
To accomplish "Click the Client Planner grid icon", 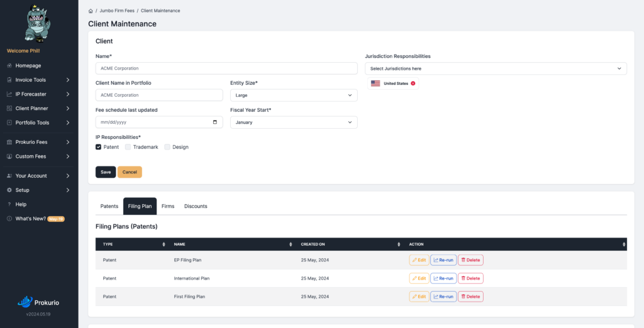I will (x=9, y=108).
